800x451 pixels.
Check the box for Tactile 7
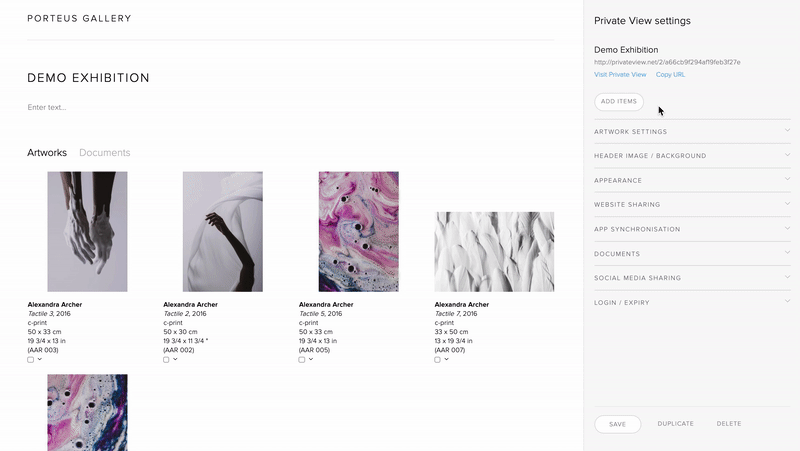pos(438,360)
